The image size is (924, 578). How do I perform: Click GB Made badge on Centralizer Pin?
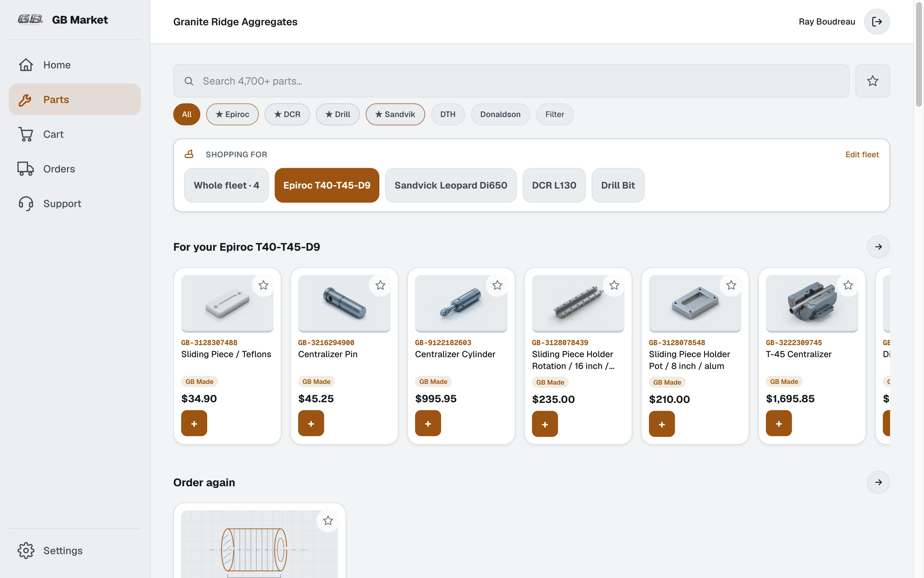point(316,381)
